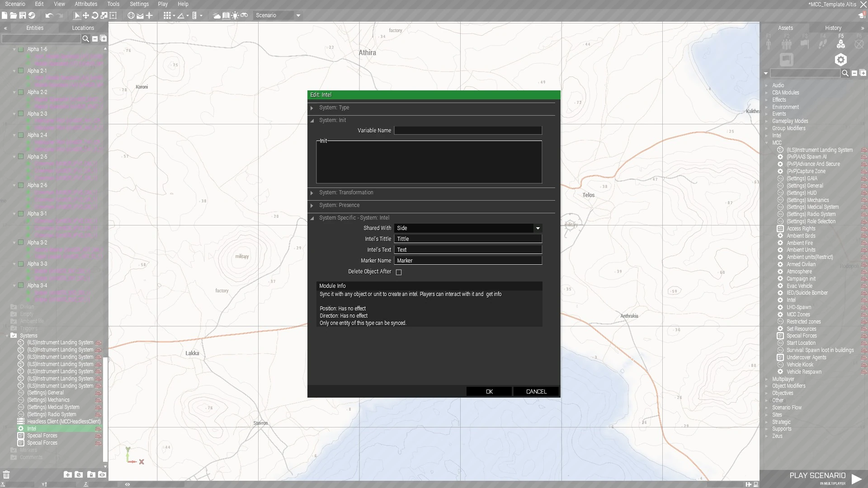Click the Undo arrow icon
Image resolution: width=868 pixels, height=488 pixels.
(49, 15)
